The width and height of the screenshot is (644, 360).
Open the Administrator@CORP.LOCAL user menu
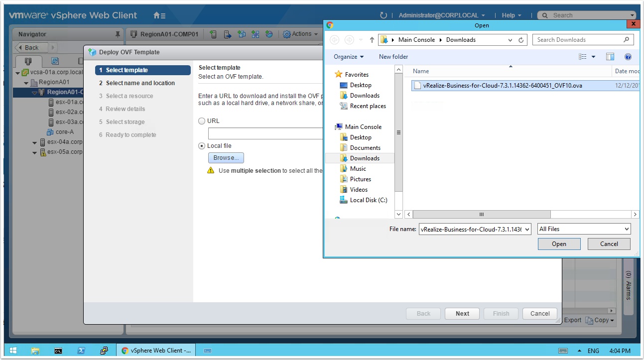point(441,15)
